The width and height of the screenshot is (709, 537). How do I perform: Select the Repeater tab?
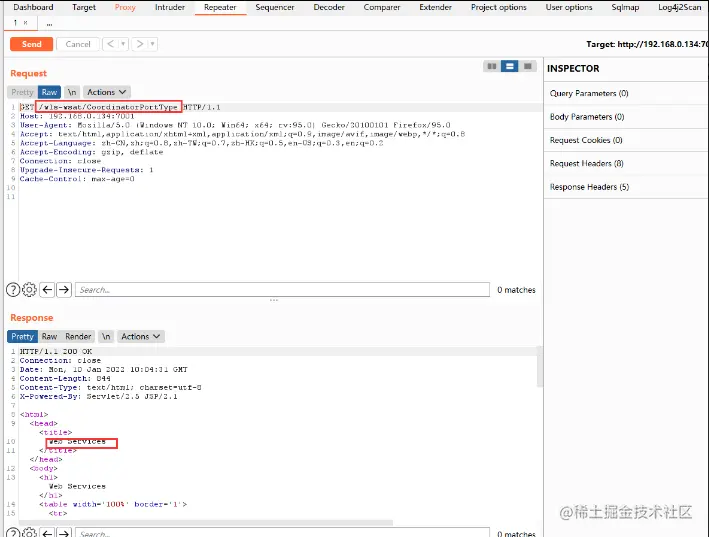pos(220,7)
